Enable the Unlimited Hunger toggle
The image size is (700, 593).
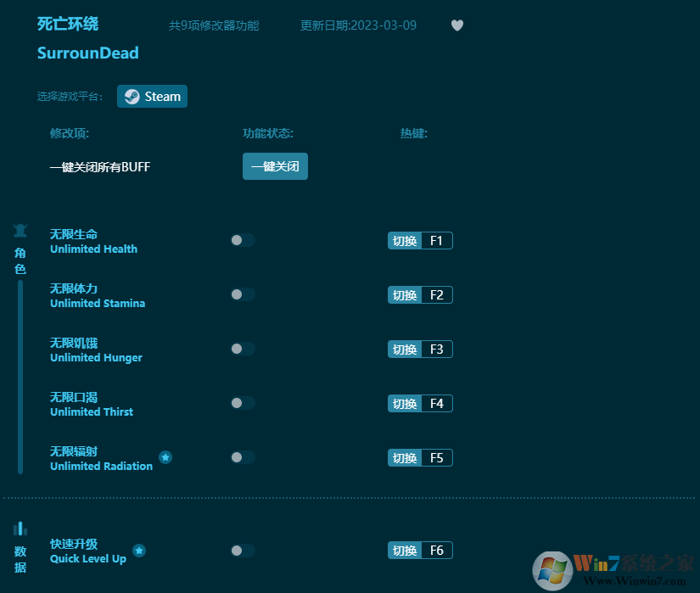coord(242,349)
